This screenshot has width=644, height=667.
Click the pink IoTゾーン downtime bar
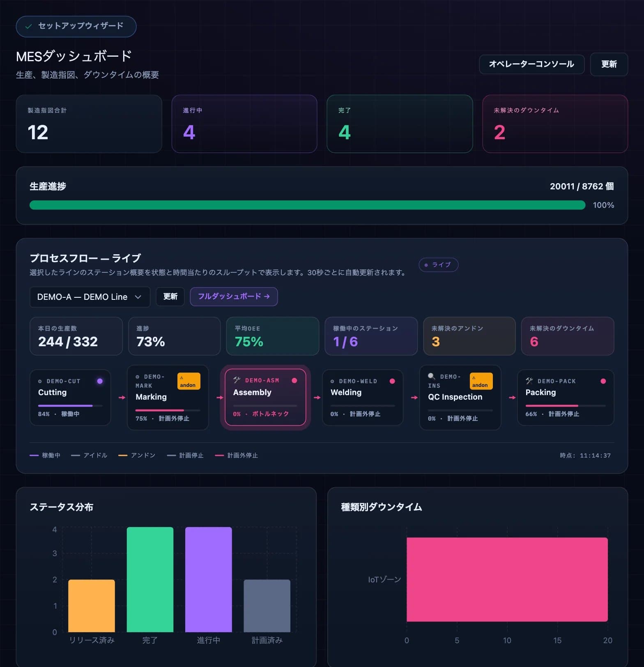[507, 580]
